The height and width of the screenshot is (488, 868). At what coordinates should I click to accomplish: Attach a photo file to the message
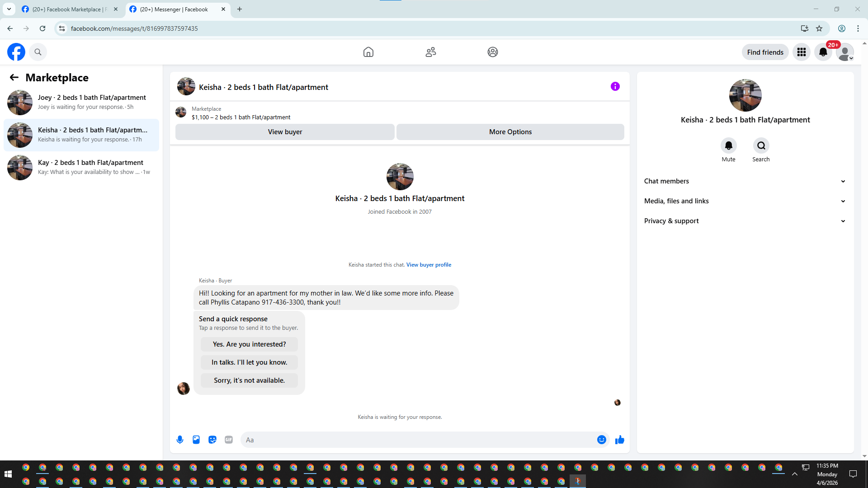(196, 440)
